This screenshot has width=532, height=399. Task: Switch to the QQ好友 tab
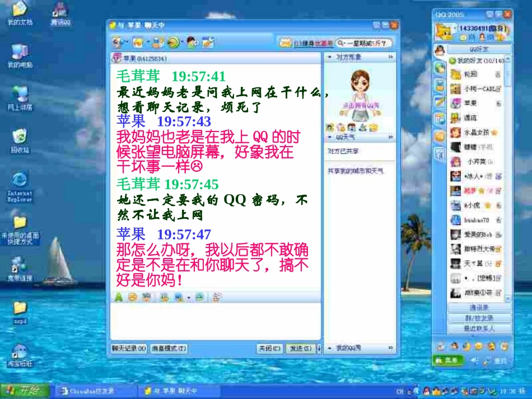(479, 50)
